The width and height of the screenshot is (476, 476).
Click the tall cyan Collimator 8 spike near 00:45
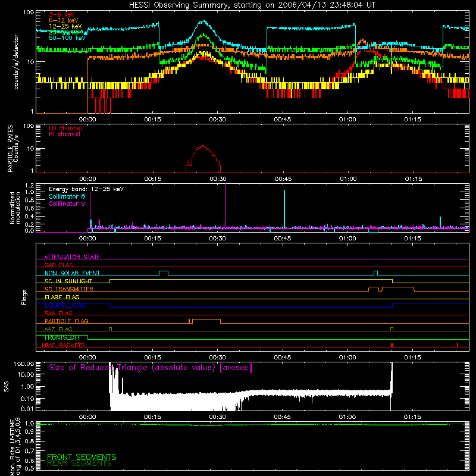pos(284,208)
